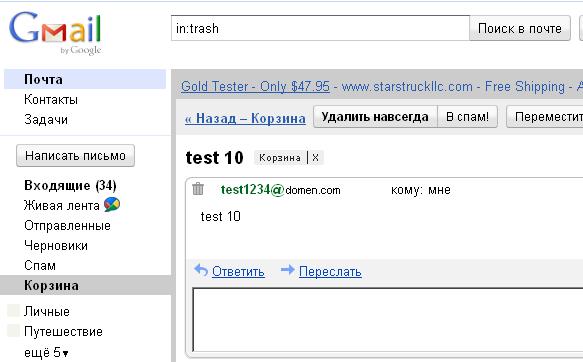Open Живая лента
The image size is (583, 362).
tap(61, 206)
